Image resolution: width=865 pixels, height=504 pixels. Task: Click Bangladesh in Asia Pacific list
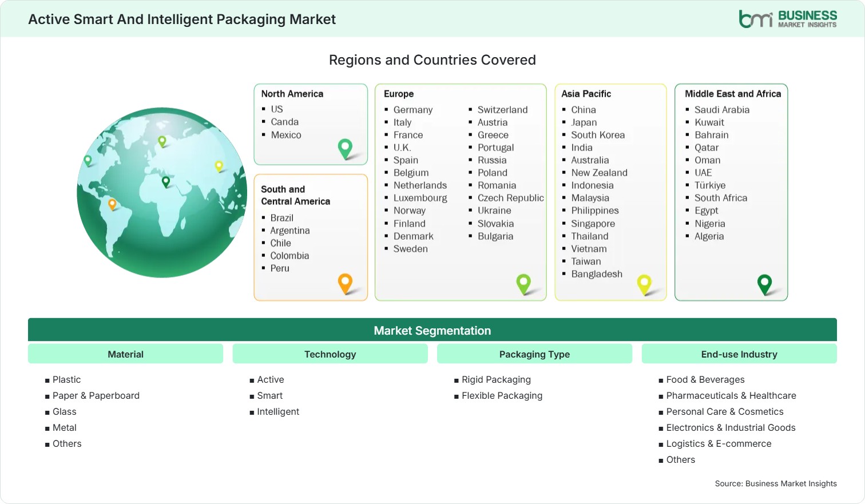click(x=597, y=274)
